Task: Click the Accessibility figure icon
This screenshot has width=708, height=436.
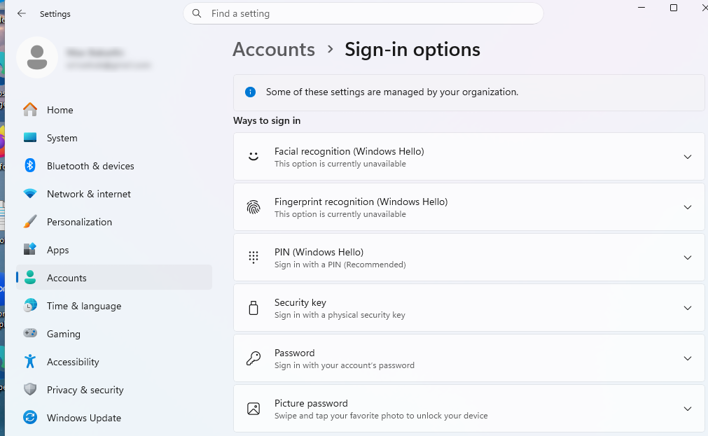Action: [30, 362]
